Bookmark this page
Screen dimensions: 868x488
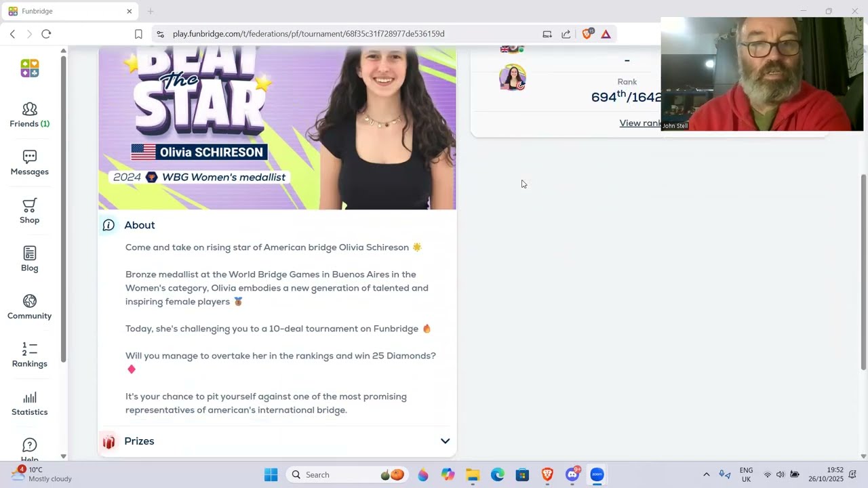click(138, 34)
